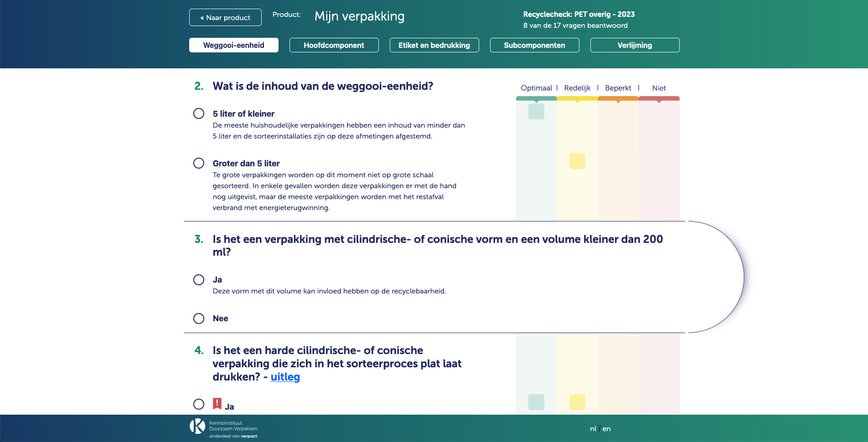Select "Ja" radio for question 4
The width and height of the screenshot is (868, 442).
(x=199, y=404)
